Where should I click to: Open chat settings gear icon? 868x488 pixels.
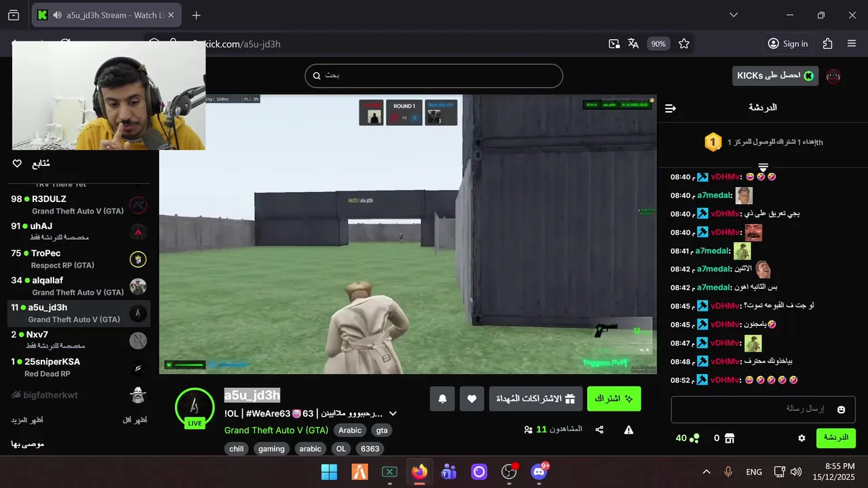pyautogui.click(x=802, y=439)
